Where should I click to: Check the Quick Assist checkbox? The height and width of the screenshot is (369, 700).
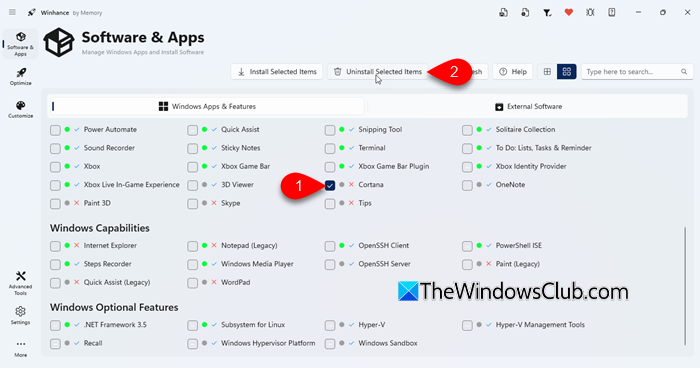coord(192,130)
